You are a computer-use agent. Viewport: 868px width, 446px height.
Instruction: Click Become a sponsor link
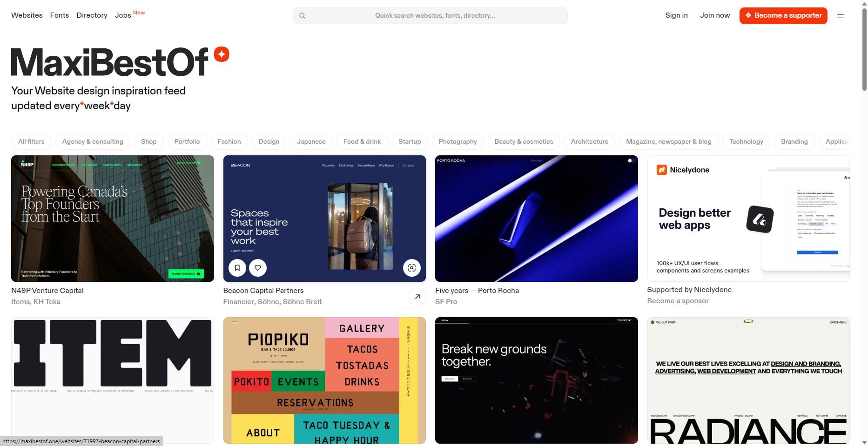coord(678,301)
